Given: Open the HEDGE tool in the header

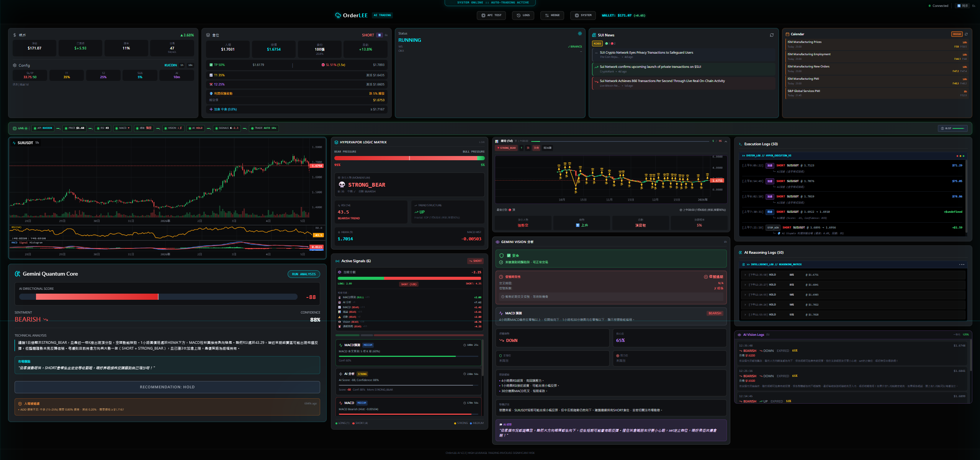Looking at the screenshot, I should pyautogui.click(x=552, y=15).
